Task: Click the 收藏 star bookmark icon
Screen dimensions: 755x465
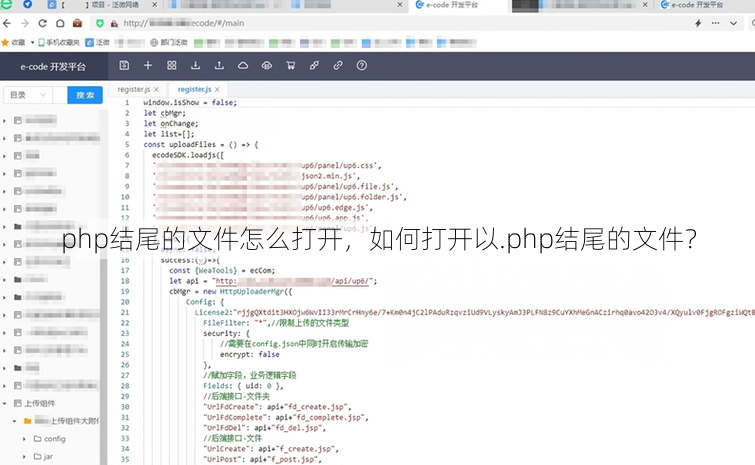Action: [5, 42]
